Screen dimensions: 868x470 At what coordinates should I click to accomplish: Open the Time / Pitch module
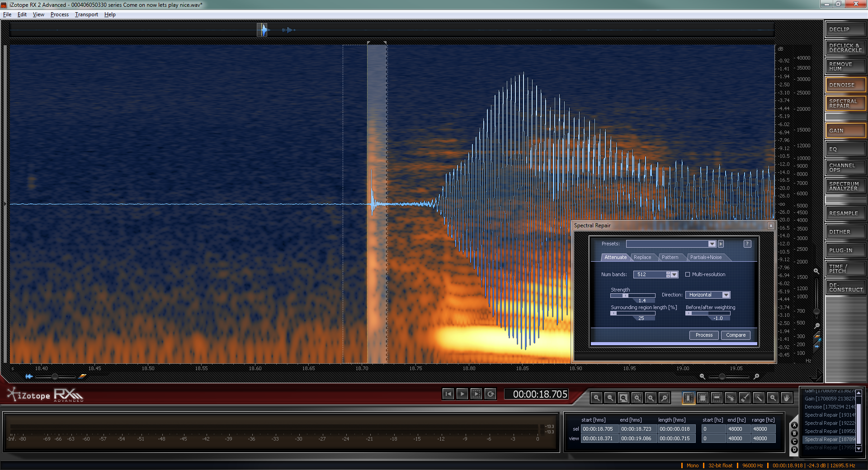pyautogui.click(x=845, y=269)
